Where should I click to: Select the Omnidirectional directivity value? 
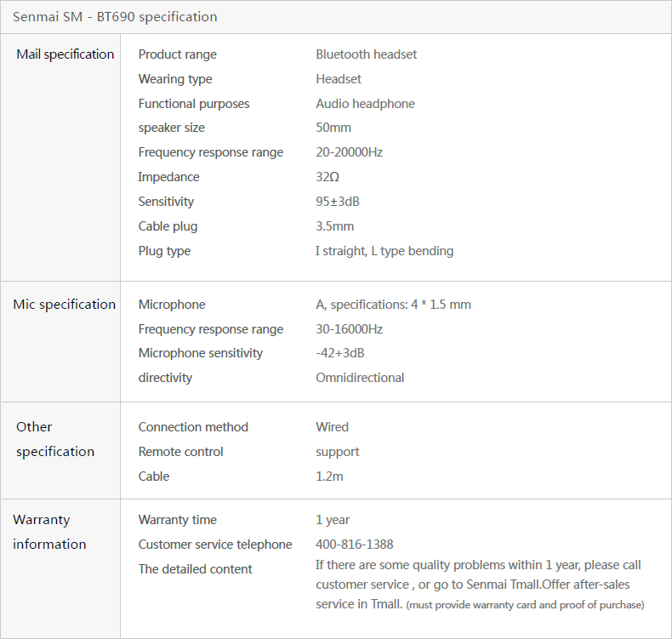coord(360,378)
